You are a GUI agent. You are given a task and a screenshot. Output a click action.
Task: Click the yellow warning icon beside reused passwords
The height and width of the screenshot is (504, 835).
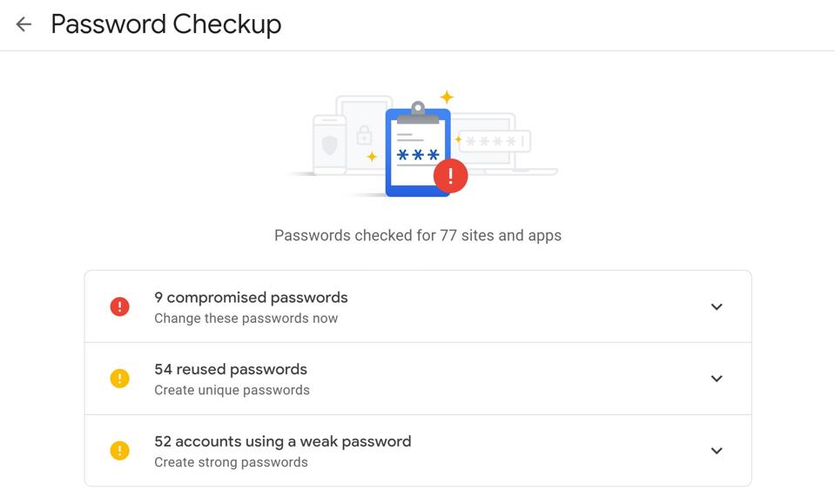[119, 379]
